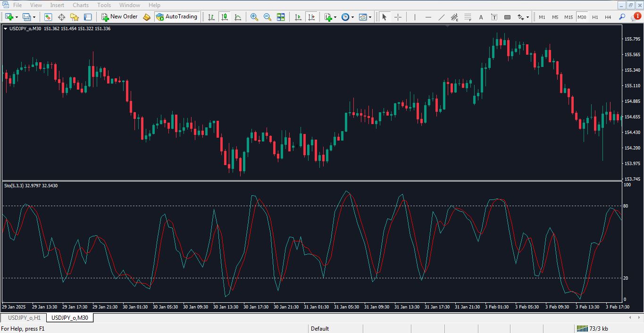Expand the new chart dropdown arrow
644x333 pixels.
pyautogui.click(x=17, y=17)
